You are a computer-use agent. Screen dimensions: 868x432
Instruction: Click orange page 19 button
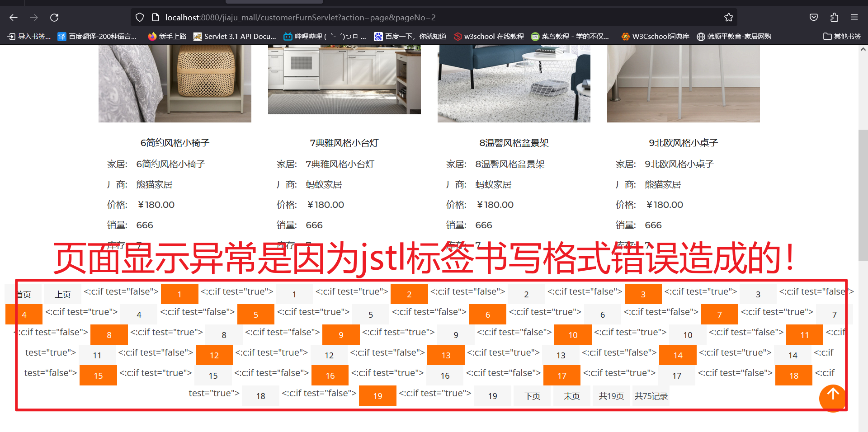click(377, 396)
